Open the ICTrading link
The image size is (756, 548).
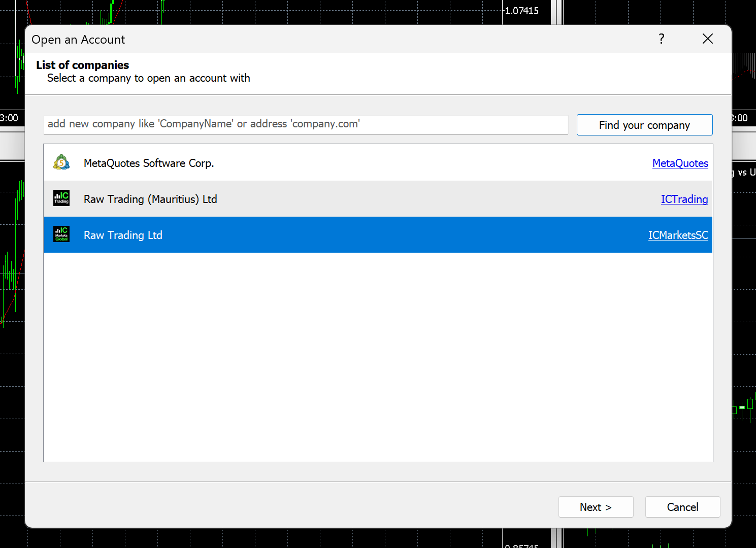pos(684,199)
